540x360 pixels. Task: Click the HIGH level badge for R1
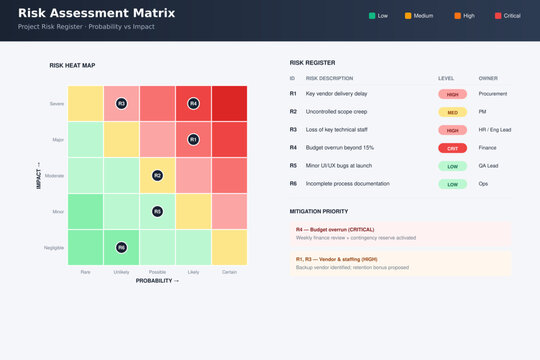[x=453, y=94]
